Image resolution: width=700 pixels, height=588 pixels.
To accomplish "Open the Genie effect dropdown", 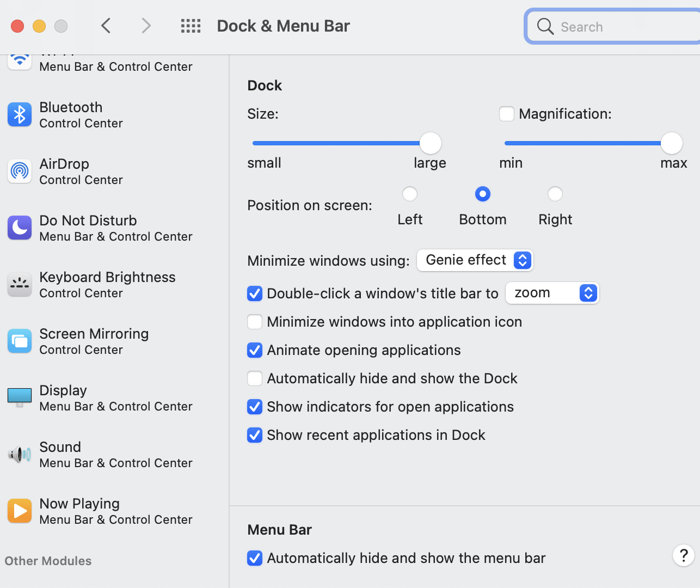I will (x=475, y=260).
